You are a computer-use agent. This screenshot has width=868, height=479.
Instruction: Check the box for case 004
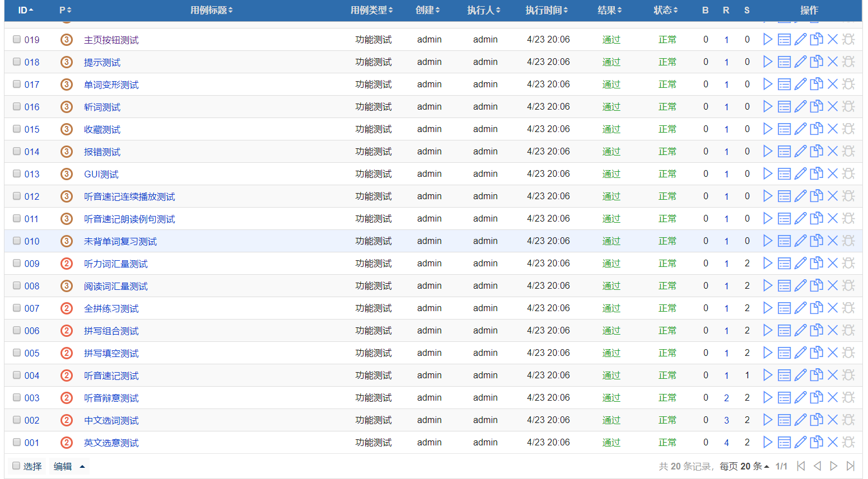tap(17, 375)
